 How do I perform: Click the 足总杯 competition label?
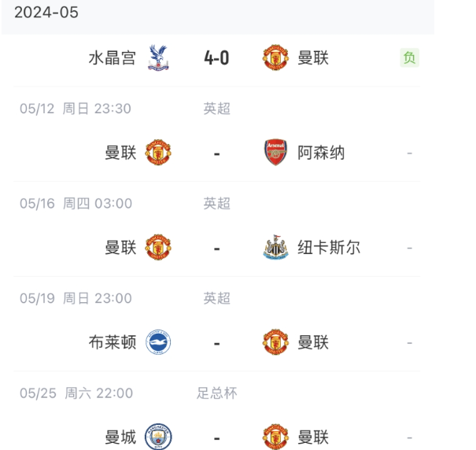[x=216, y=393]
